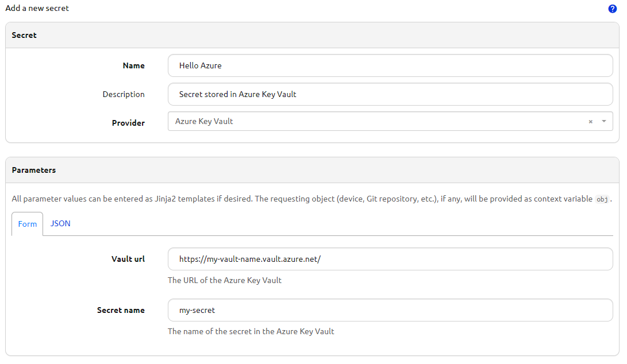The image size is (627, 364).
Task: Click the Parameters section header
Action: (33, 170)
